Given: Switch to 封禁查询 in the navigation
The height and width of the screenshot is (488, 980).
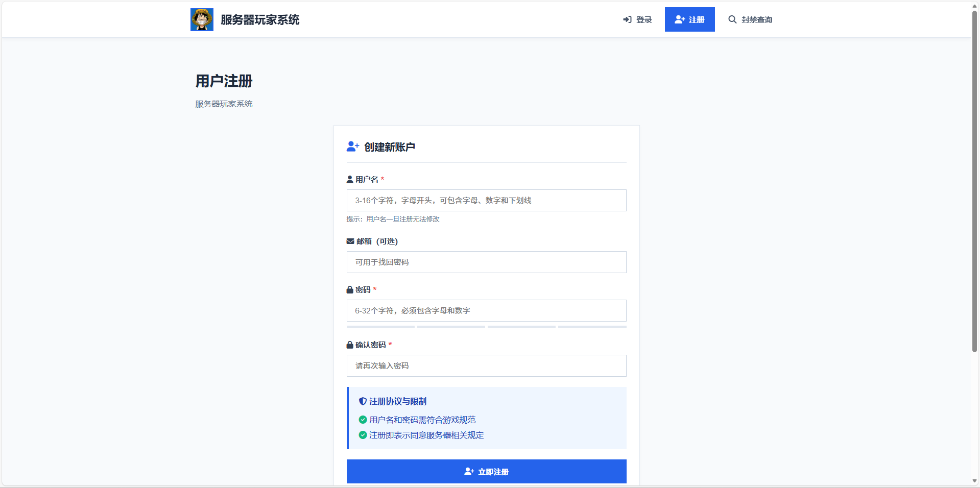Looking at the screenshot, I should (x=757, y=19).
